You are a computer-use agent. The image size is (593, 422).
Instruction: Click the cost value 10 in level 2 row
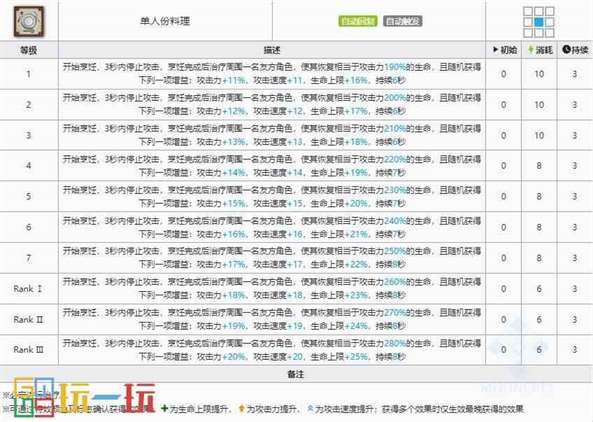pyautogui.click(x=539, y=105)
